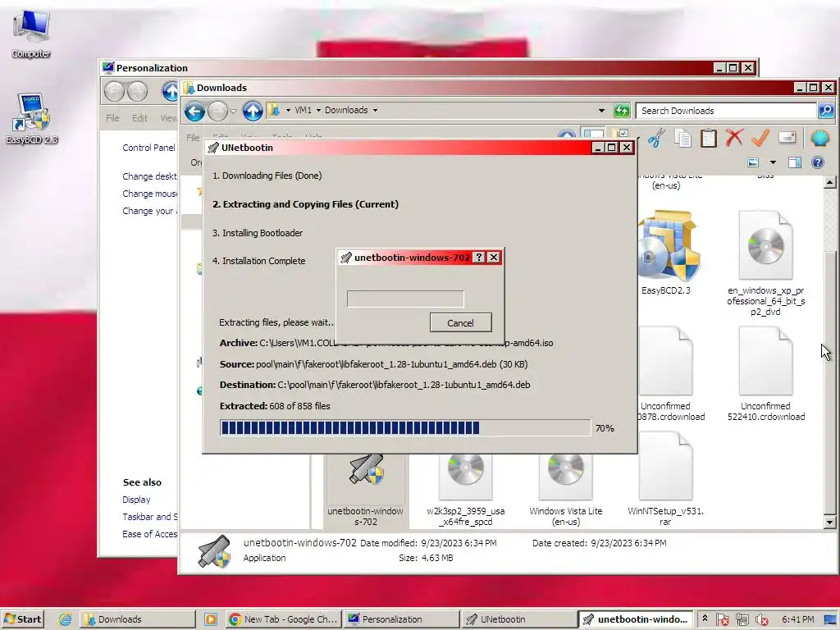
Task: Click the Paste clipboard toolbar icon
Action: pos(708,138)
